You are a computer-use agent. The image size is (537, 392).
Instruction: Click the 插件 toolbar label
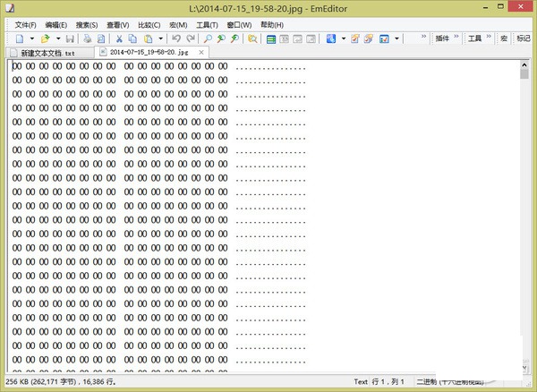coord(442,38)
